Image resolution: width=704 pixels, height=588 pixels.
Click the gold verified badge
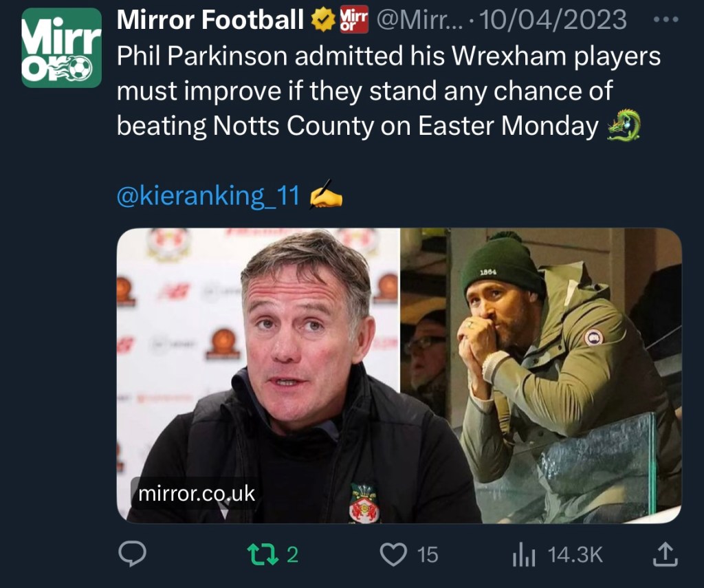click(x=321, y=21)
